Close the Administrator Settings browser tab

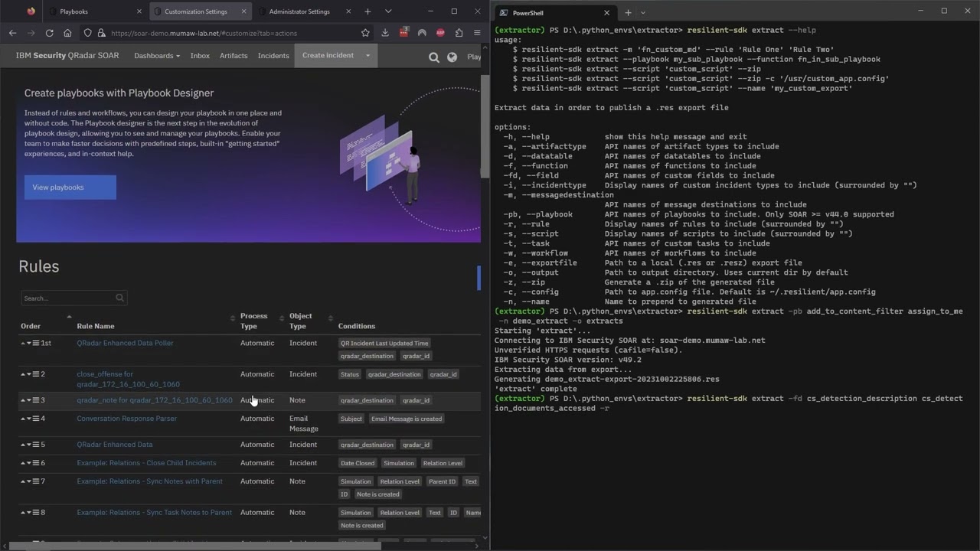pyautogui.click(x=348, y=11)
